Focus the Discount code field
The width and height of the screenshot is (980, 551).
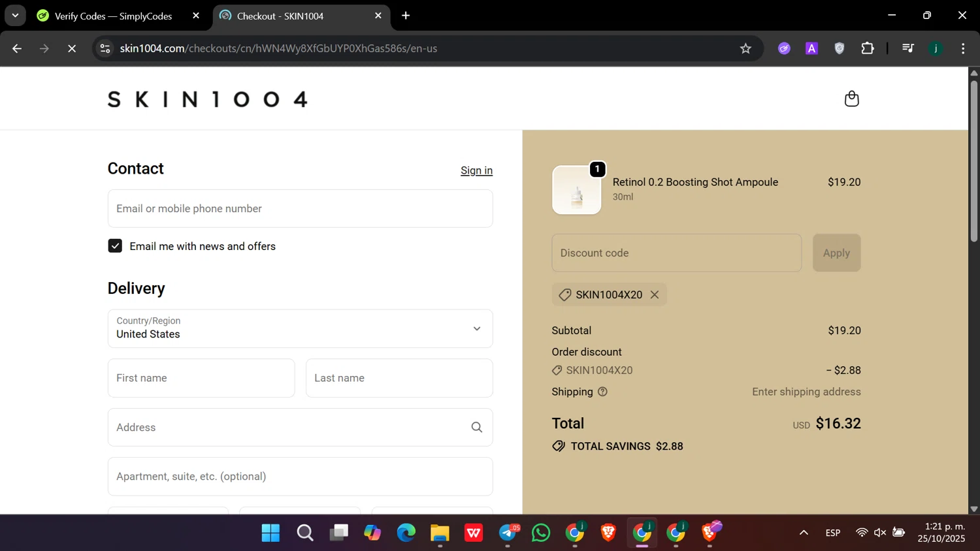[676, 253]
